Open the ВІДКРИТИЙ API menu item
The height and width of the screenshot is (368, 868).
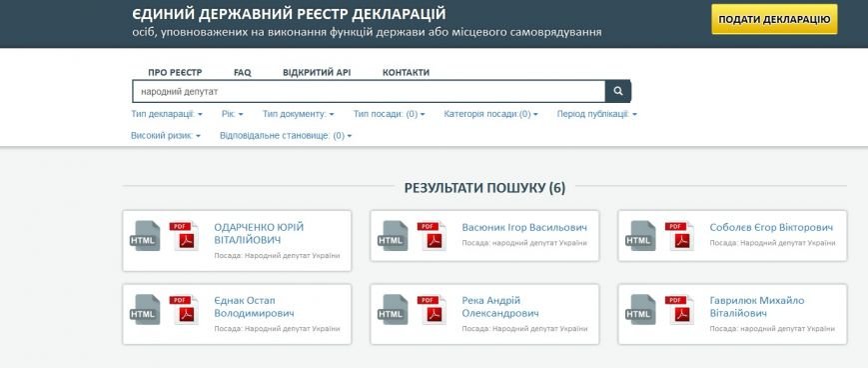click(x=317, y=73)
